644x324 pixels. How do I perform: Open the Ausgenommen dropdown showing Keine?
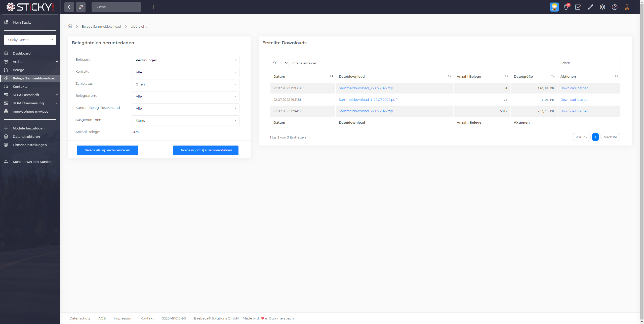[185, 120]
